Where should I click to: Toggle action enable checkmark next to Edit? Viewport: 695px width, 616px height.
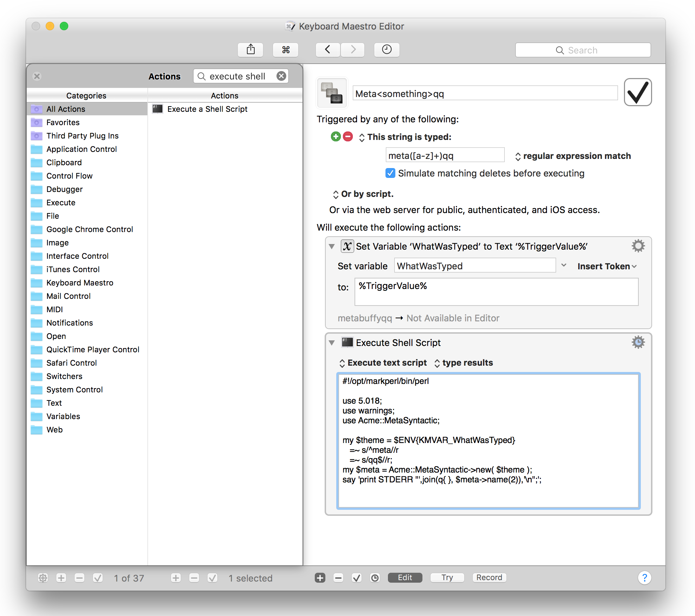click(357, 578)
